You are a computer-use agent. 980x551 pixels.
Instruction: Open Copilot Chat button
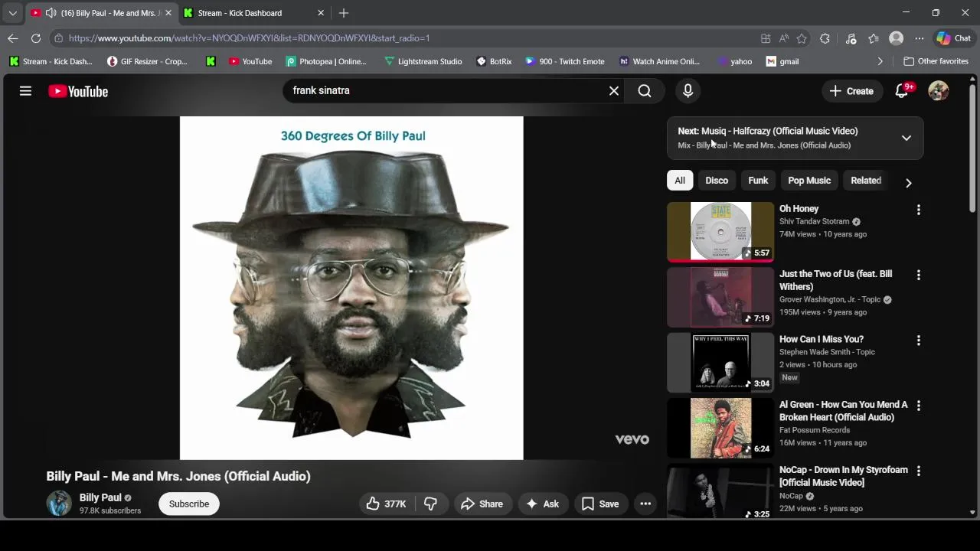[954, 38]
